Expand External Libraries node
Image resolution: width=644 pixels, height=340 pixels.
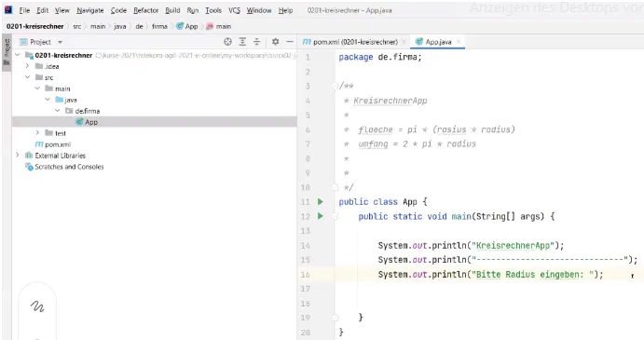[x=18, y=156]
